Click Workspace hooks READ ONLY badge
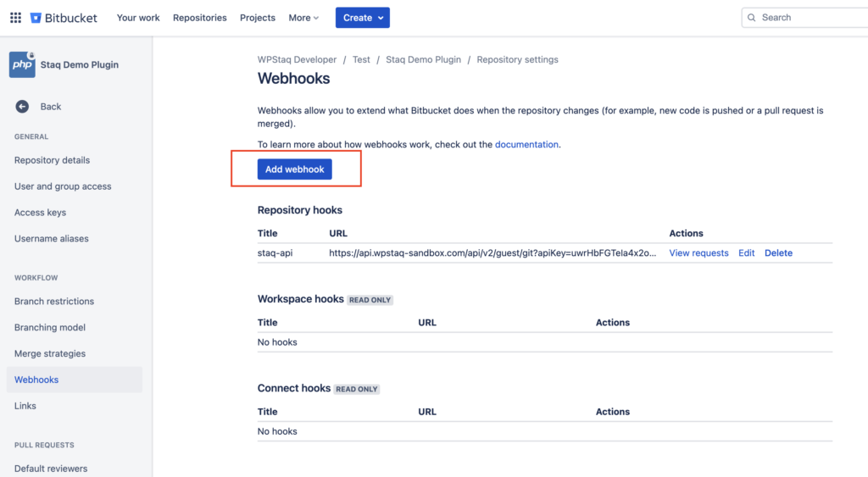Image resolution: width=868 pixels, height=477 pixels. coord(370,300)
